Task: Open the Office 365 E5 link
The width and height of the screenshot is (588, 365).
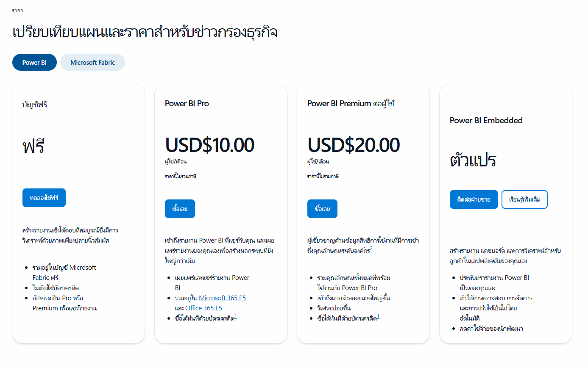Action: click(204, 308)
